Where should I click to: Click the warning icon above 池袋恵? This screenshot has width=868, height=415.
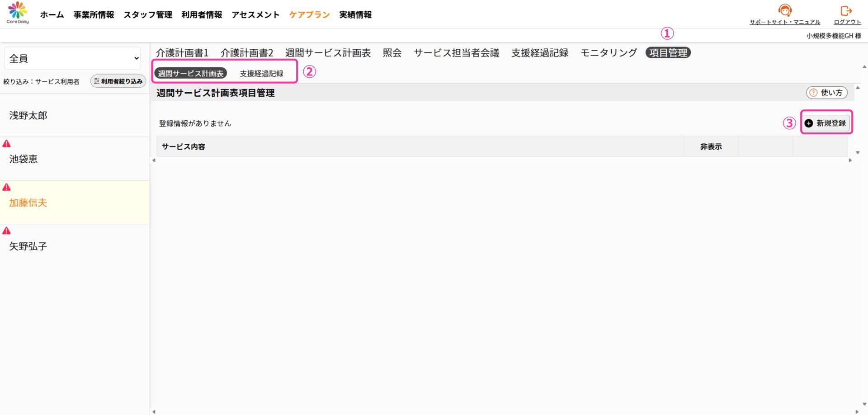(x=6, y=144)
